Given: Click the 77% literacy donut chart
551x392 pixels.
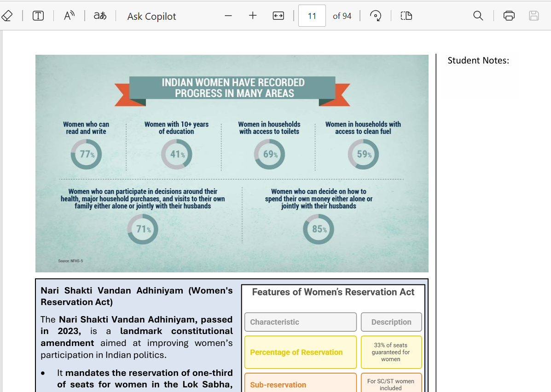Looking at the screenshot, I should pyautogui.click(x=86, y=155).
